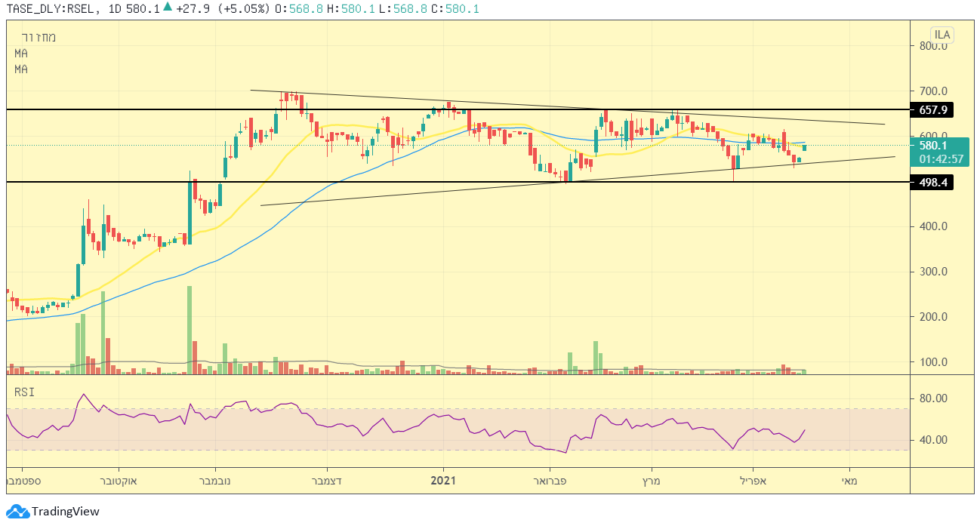Click the 1D interval label
Viewport: 980px width, 529px height.
coord(114,9)
